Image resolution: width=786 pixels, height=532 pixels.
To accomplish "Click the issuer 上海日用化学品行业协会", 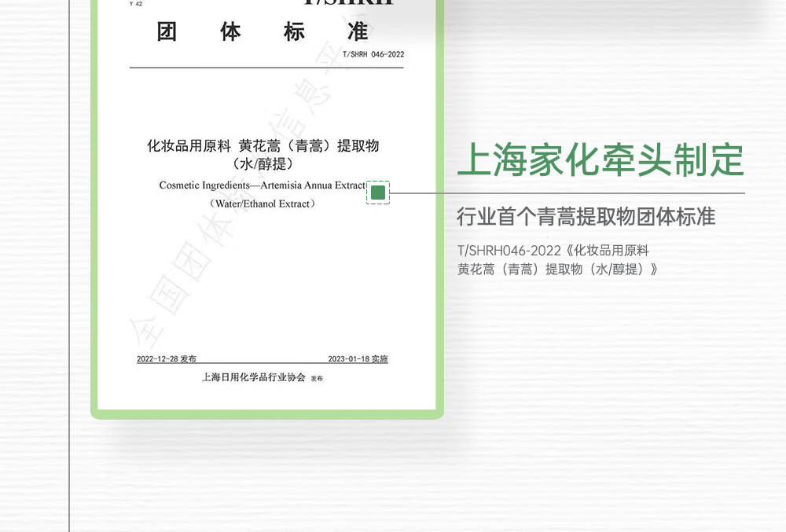I will (x=254, y=377).
